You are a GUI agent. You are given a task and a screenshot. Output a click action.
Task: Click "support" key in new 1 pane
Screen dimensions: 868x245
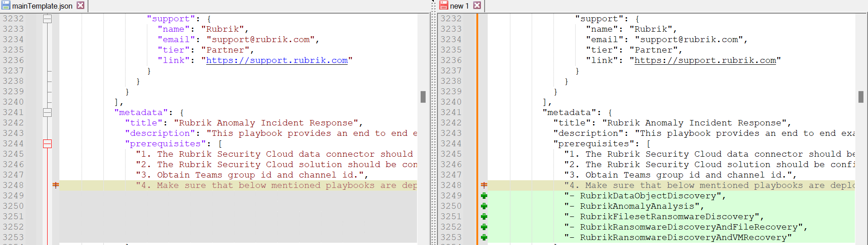point(599,19)
